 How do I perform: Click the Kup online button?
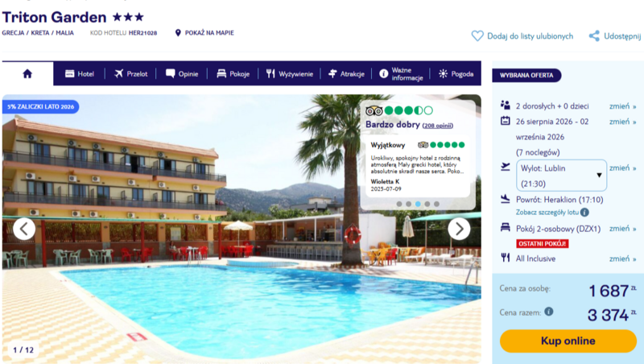(568, 341)
